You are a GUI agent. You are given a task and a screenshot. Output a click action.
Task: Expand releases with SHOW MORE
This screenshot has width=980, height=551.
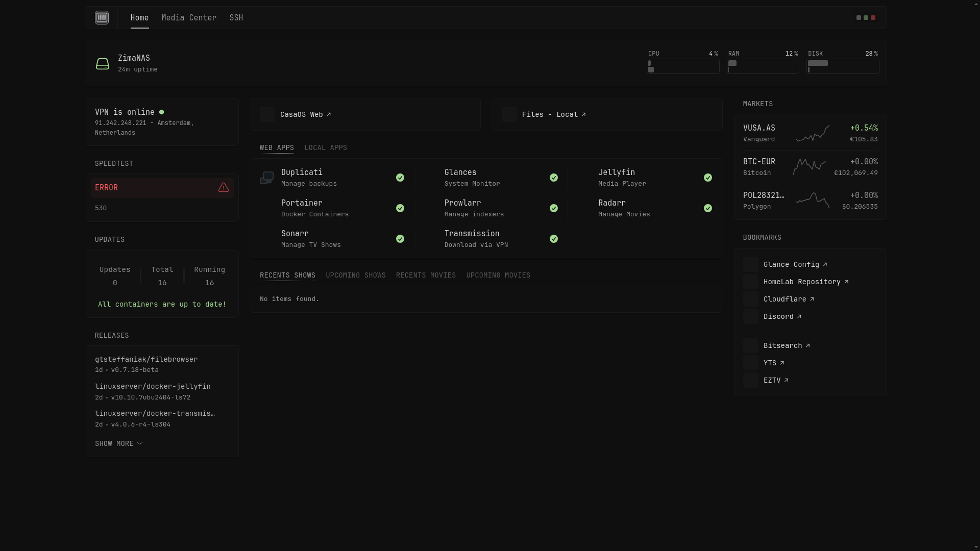(118, 443)
